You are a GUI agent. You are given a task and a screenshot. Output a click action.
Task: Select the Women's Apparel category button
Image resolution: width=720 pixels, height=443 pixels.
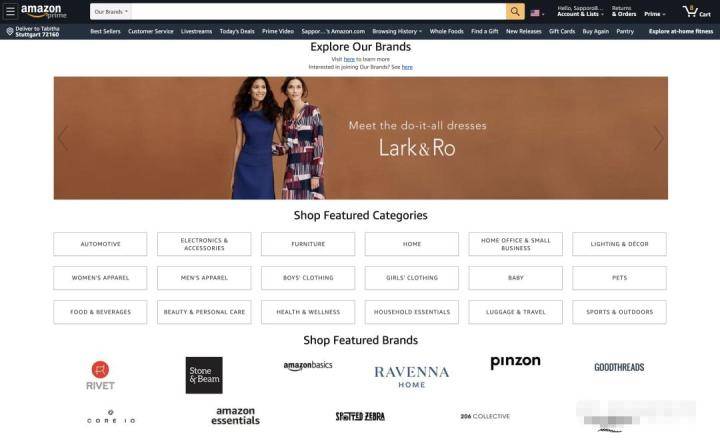pyautogui.click(x=100, y=278)
